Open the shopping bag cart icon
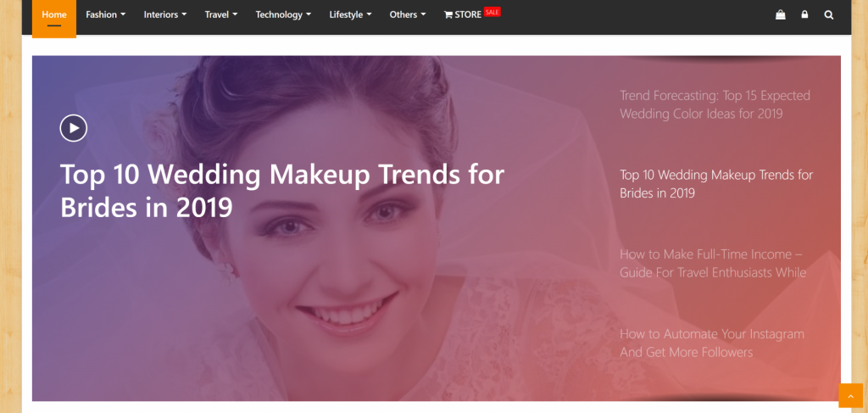The width and height of the screenshot is (868, 413). coord(781,15)
